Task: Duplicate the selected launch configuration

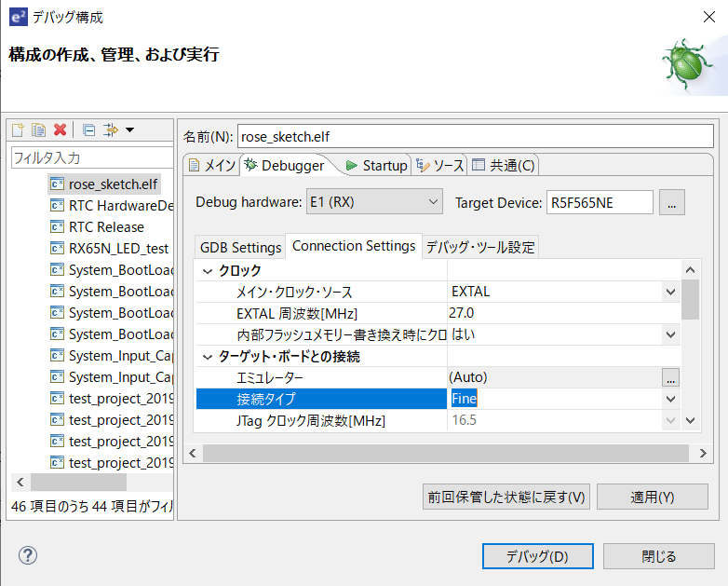Action: [38, 130]
